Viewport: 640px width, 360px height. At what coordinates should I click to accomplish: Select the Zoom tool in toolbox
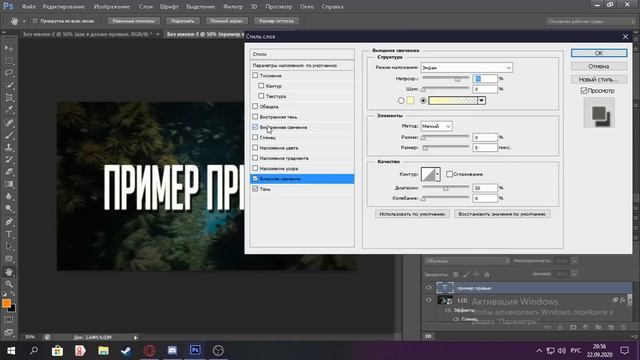[9, 284]
